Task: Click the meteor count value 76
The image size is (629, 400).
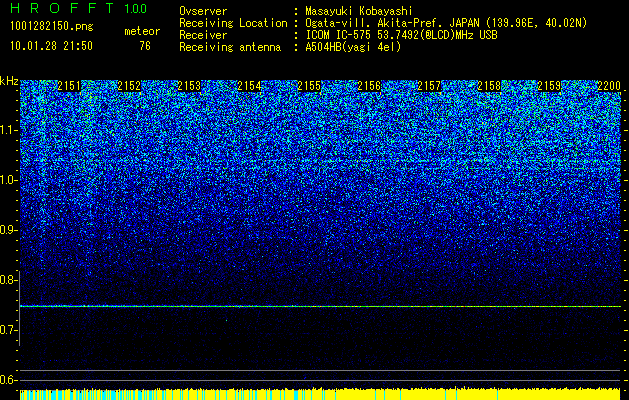Action: [145, 46]
